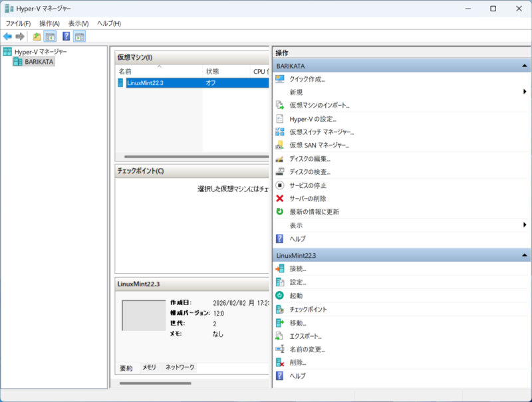Expand the 表示 submenu in actions pane
532x402 pixels.
pos(525,225)
